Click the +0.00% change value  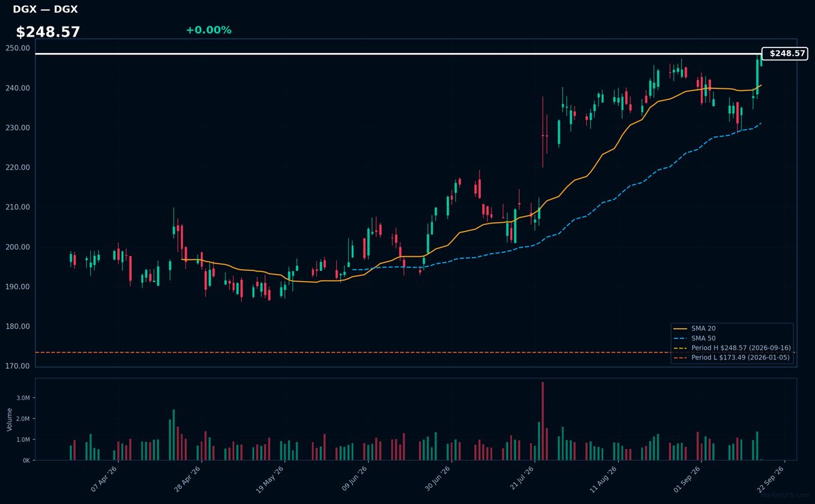209,30
